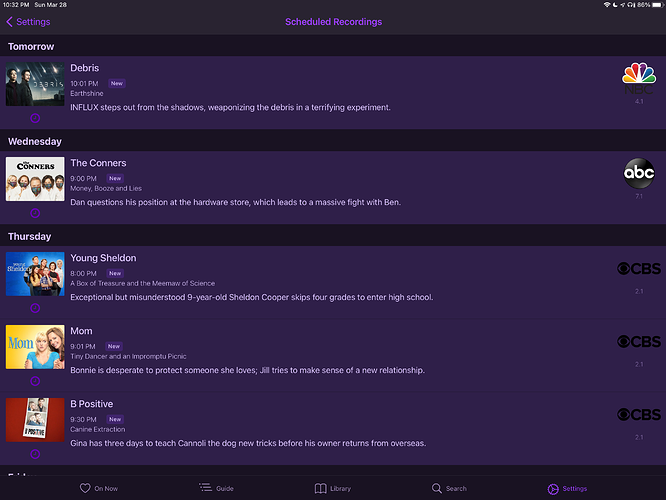Select the B Positive show title
Screen dimensions: 666x500
click(x=90, y=404)
